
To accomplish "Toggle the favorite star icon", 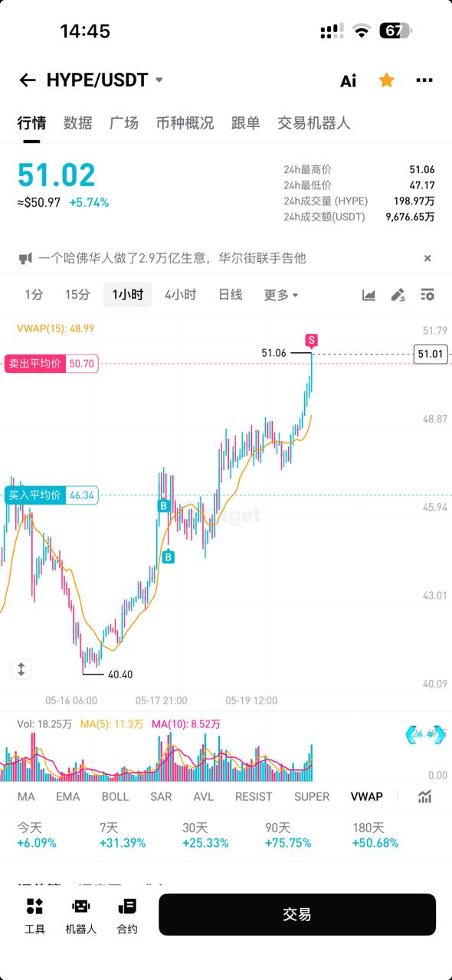I will click(387, 80).
